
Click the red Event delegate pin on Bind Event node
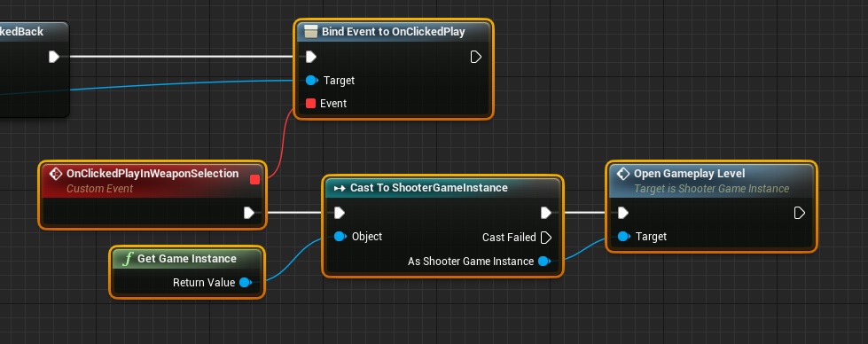click(310, 104)
